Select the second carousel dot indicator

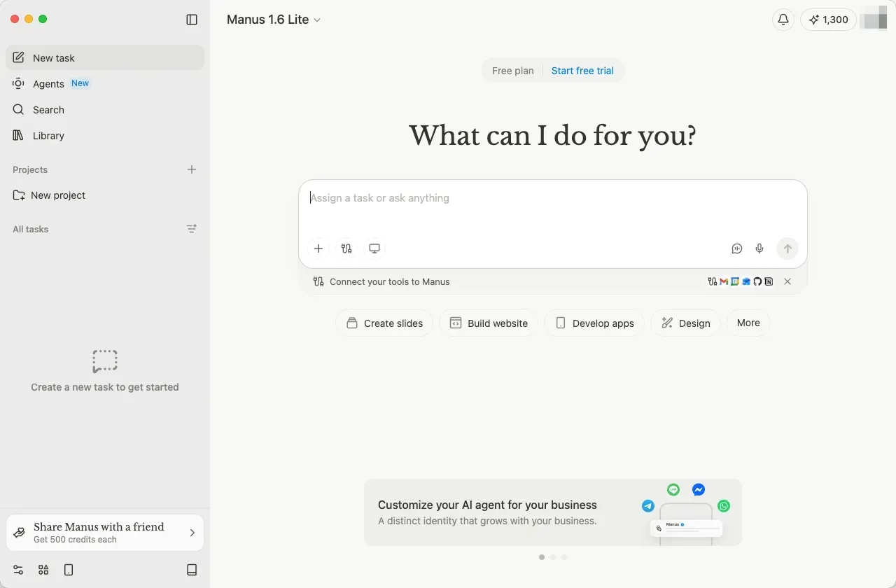click(x=553, y=557)
